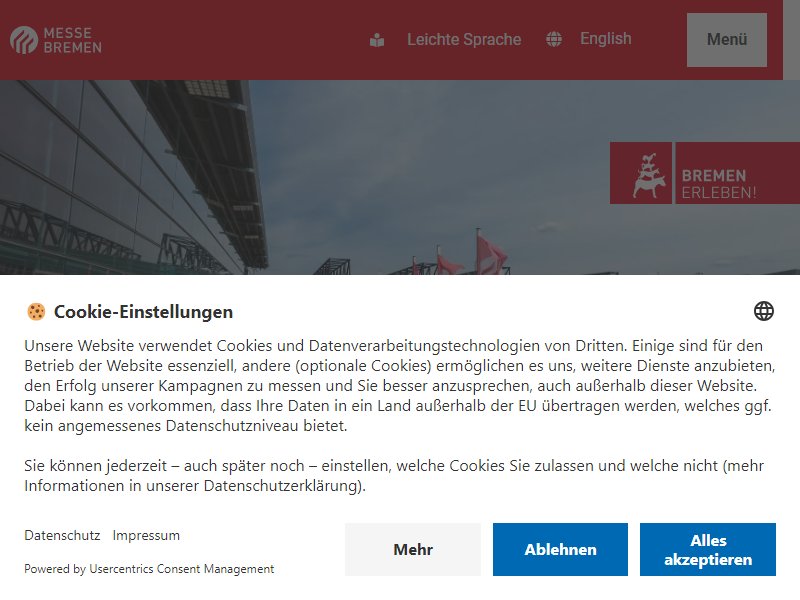800x600 pixels.
Task: Open the Impressum link
Action: [x=146, y=535]
